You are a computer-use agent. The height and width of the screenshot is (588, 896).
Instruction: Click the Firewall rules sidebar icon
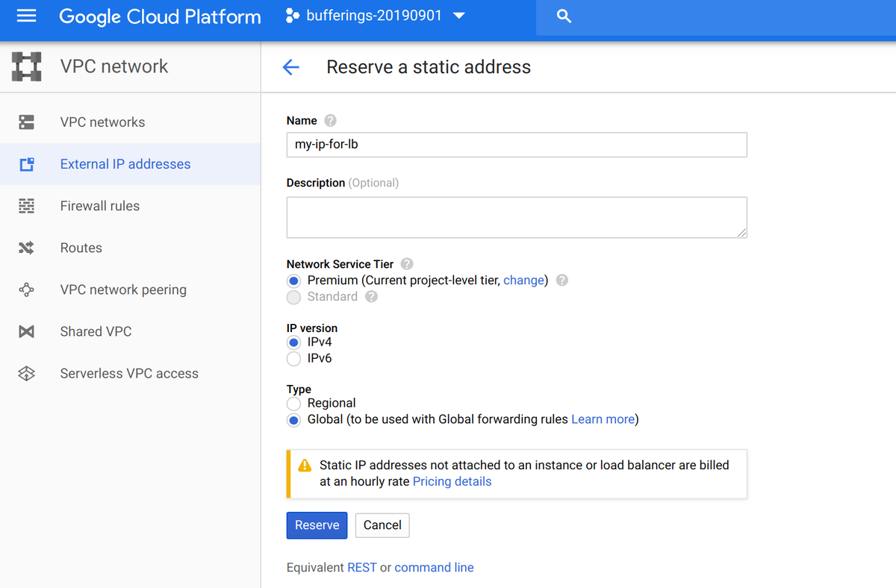coord(27,206)
